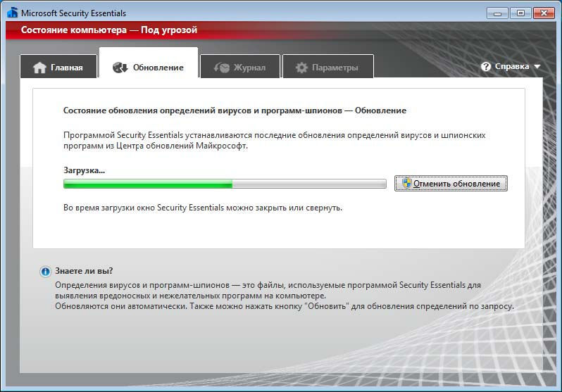
Task: Select the Обновление tab label
Action: [x=158, y=68]
